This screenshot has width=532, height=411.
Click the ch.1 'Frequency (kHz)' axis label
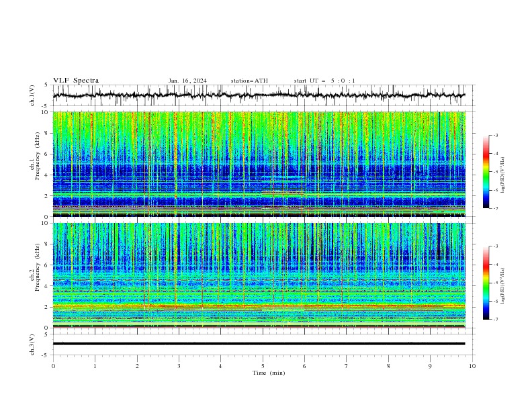pos(37,156)
